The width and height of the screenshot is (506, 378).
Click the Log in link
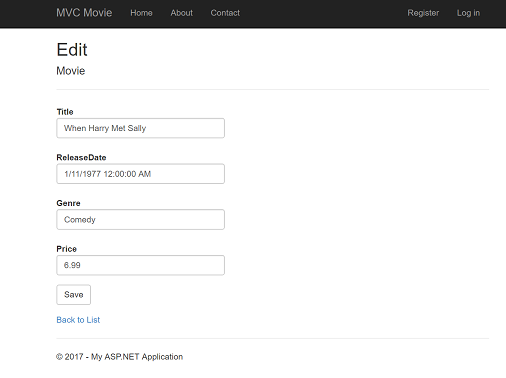[x=468, y=13]
